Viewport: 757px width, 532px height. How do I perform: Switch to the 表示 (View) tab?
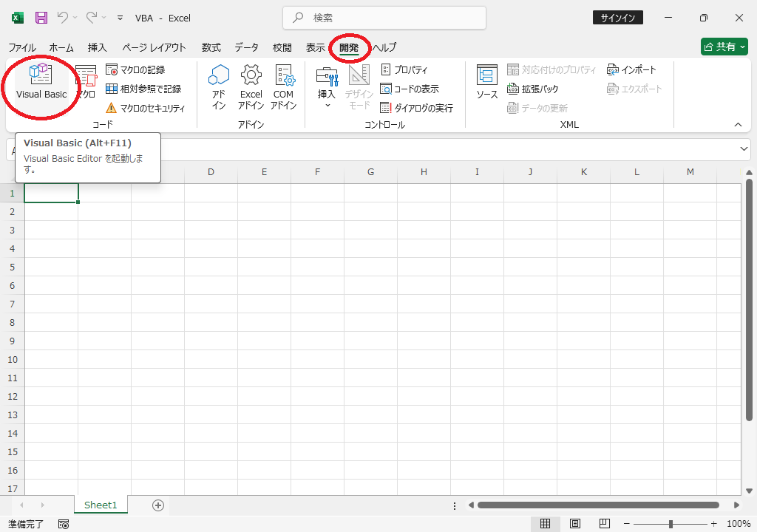point(315,47)
